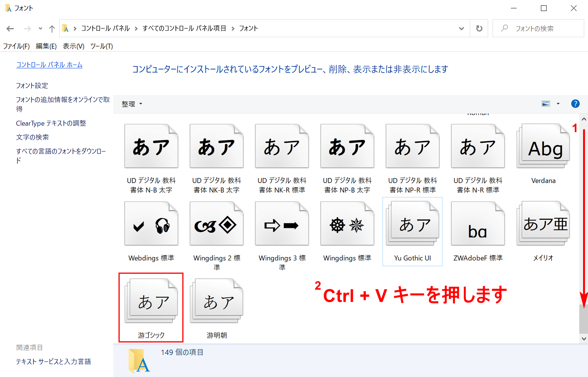This screenshot has height=377, width=588.
Task: Click the search magnifier icon
Action: coord(504,28)
